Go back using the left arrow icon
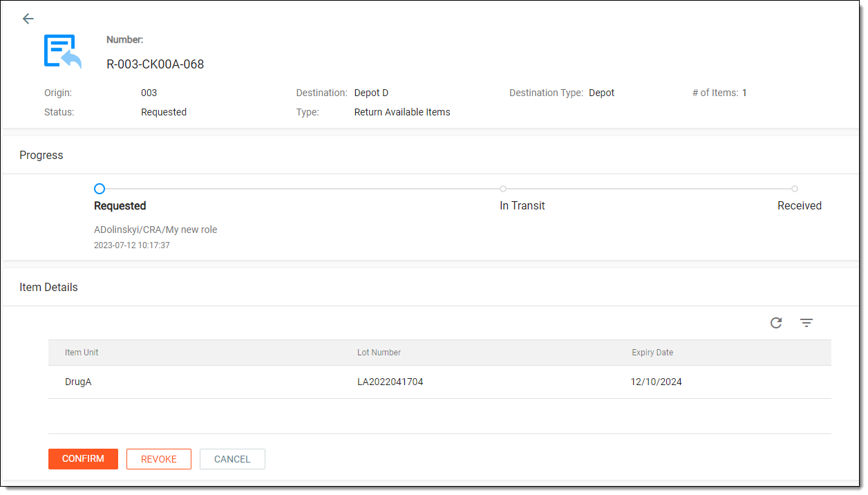The image size is (868, 495). [x=28, y=19]
